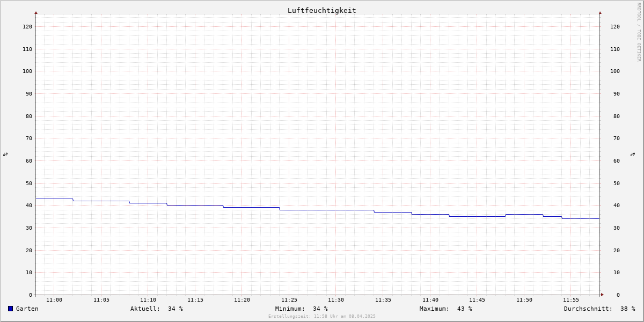This screenshot has height=322, width=644.
Task: Select the 90 label on the right axis
Action: point(617,93)
